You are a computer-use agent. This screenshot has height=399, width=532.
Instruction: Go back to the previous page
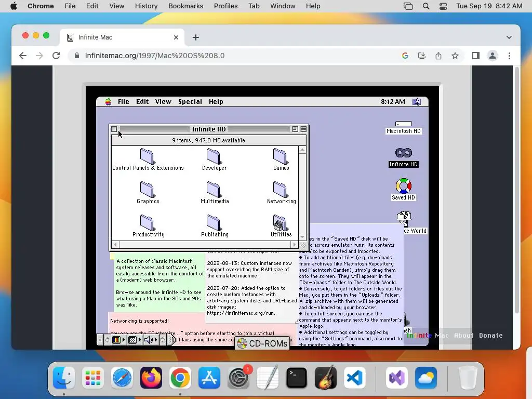[23, 56]
